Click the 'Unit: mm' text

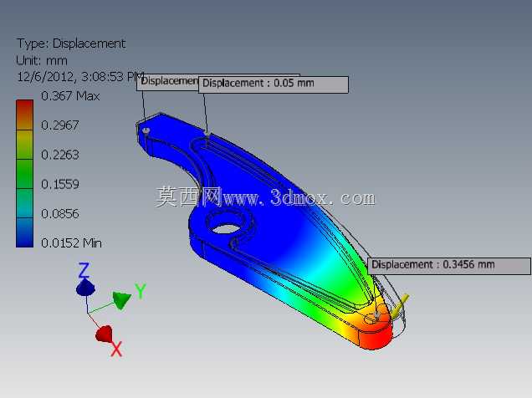tap(41, 61)
